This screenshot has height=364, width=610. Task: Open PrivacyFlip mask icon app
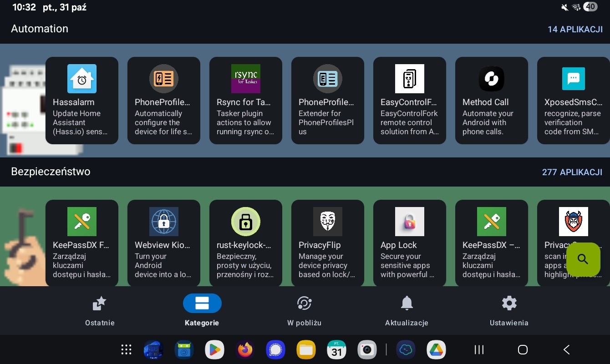click(328, 222)
